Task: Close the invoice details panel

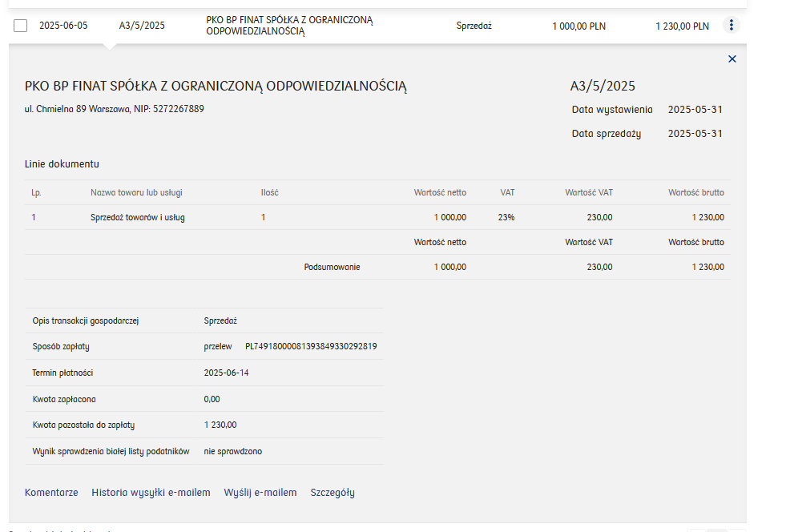Action: (x=732, y=59)
